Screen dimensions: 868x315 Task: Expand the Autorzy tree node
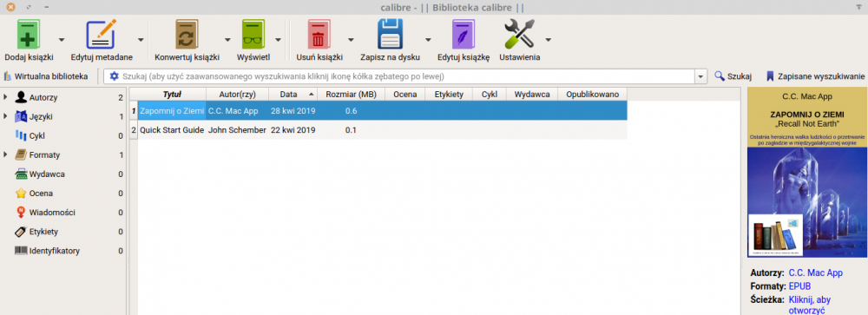[x=5, y=97]
